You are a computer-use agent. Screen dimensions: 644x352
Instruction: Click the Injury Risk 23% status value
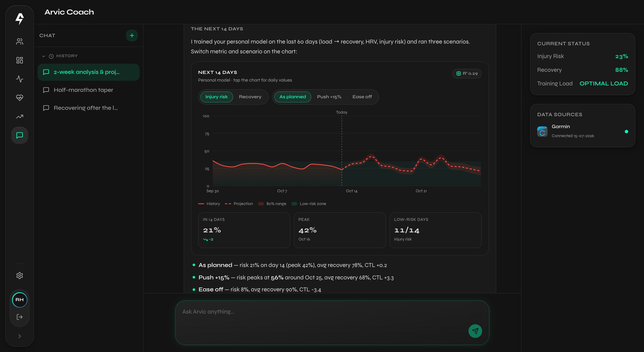[x=621, y=57]
